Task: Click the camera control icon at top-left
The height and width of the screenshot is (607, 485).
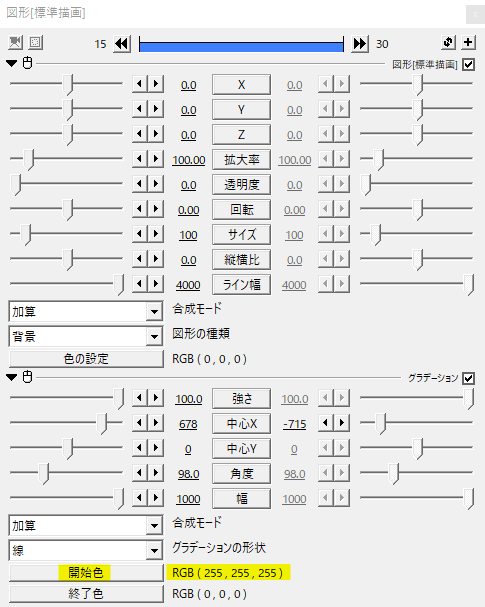Action: click(15, 42)
